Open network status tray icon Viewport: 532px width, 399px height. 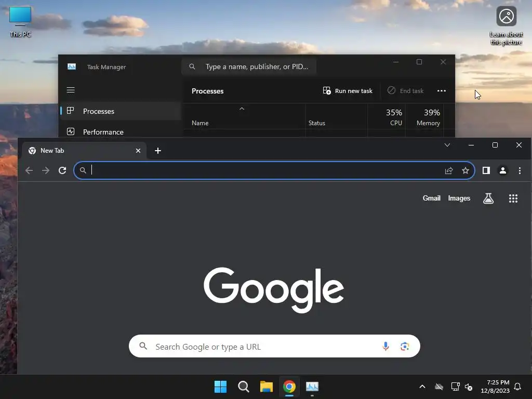pos(455,387)
